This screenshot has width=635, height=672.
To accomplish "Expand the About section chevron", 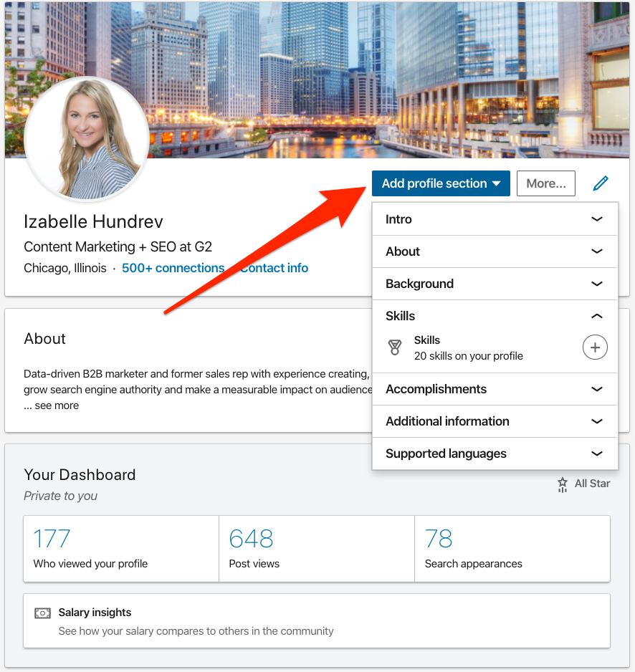I will pos(597,251).
